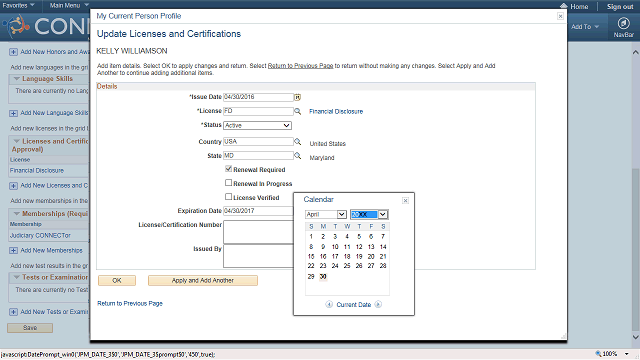Screen dimensions: 640x360
Task: Open Financial Disclosure link in sidebar
Action: (x=37, y=171)
